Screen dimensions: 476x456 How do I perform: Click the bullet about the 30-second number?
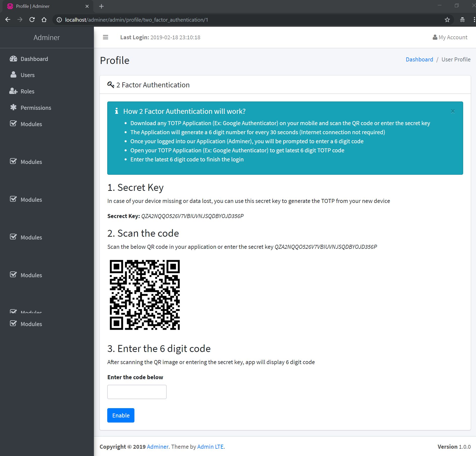coord(258,132)
